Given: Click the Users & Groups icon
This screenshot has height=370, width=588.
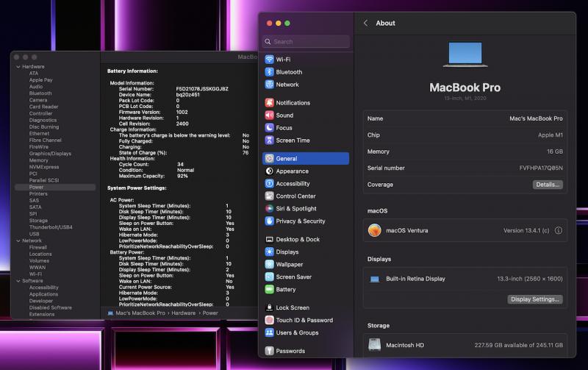Looking at the screenshot, I should (x=269, y=332).
